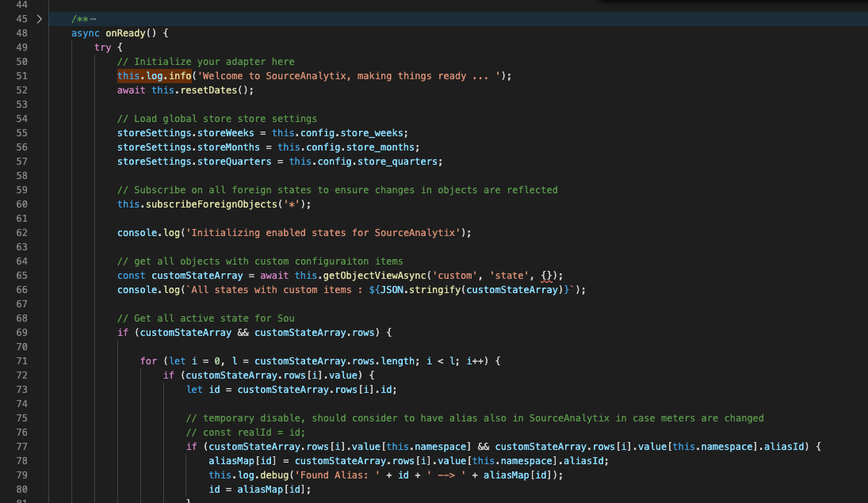Screen dimensions: 868x503
Task: Click comment '// const realId = id;'
Action: [246, 433]
